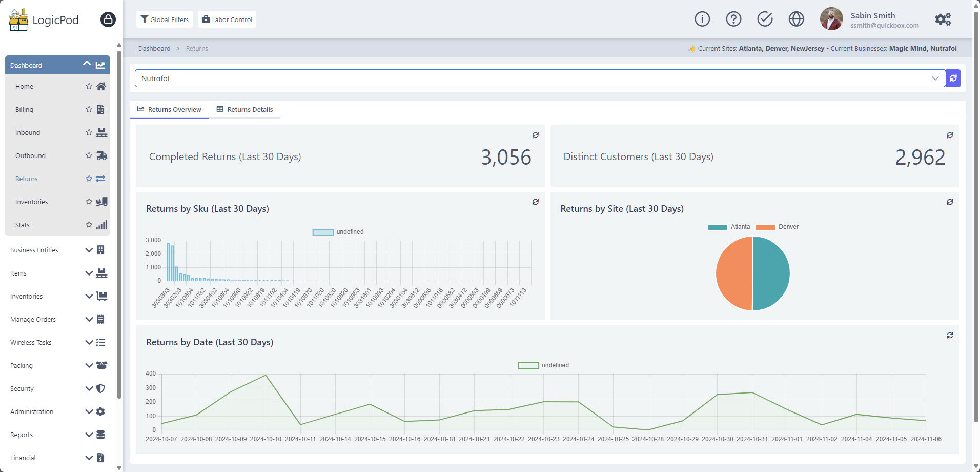Click the Billing document icon
Screen dimensions: 980x472
pos(100,109)
